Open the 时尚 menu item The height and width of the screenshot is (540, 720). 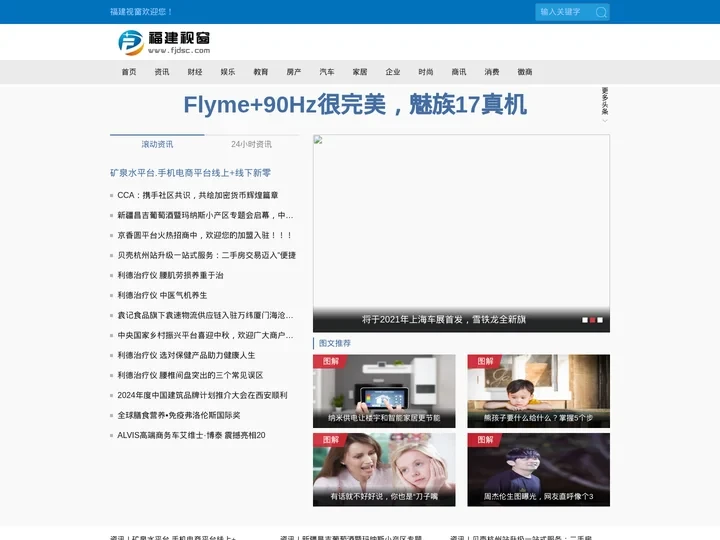(426, 72)
